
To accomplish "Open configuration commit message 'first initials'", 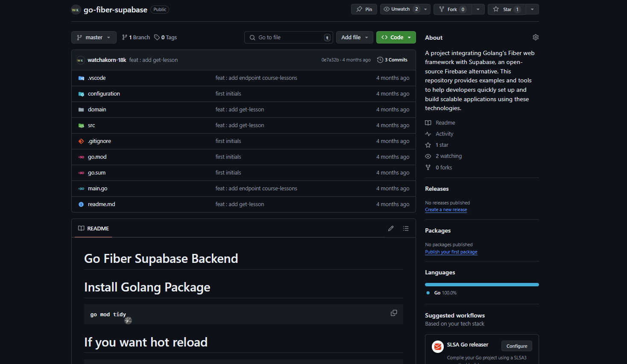I will (x=228, y=94).
